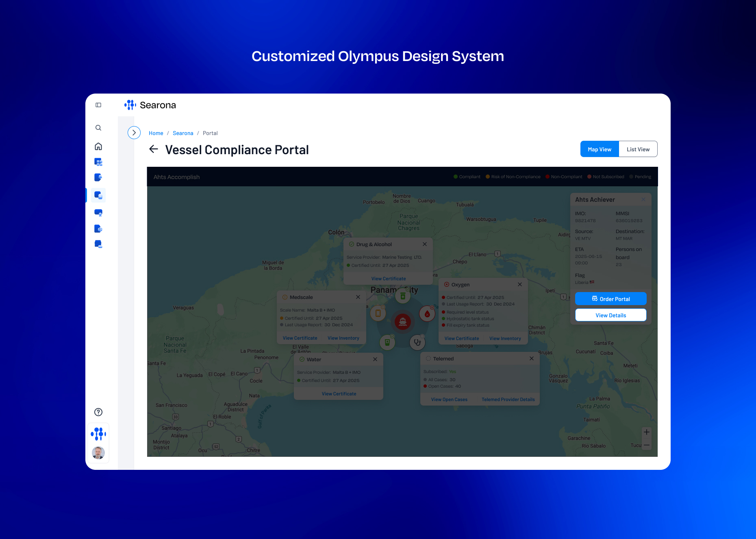Select the red oxygen droplet map marker
Screen dimensions: 756x539
427,314
